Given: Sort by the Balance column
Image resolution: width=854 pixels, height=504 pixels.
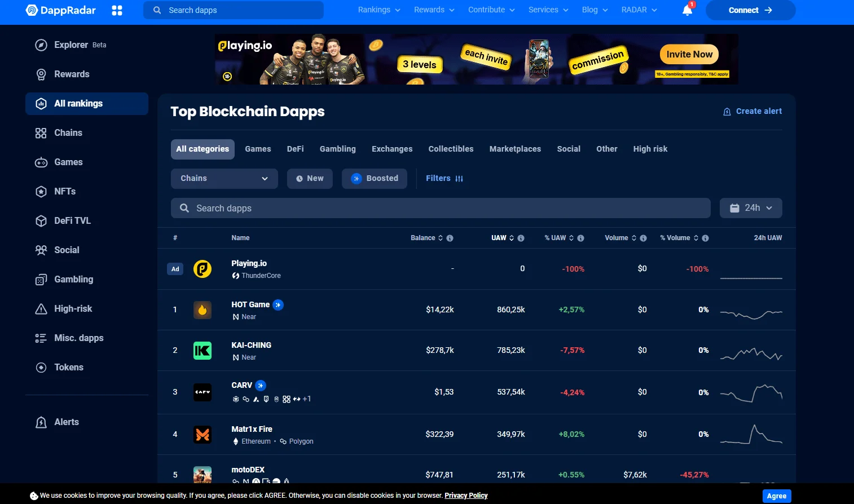Looking at the screenshot, I should 427,238.
